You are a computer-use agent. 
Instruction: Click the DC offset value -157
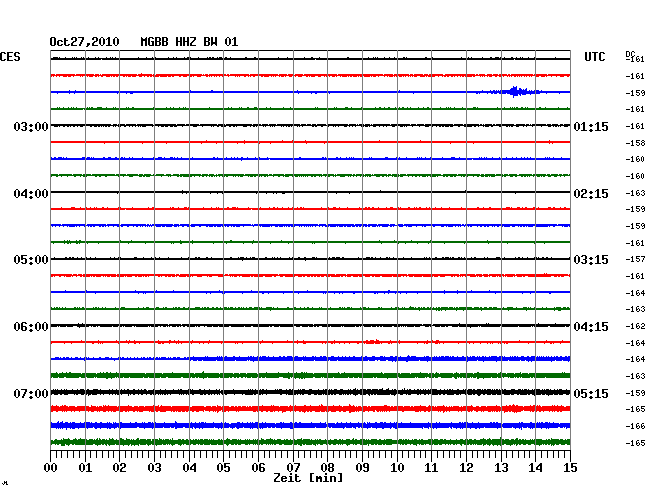(x=635, y=259)
